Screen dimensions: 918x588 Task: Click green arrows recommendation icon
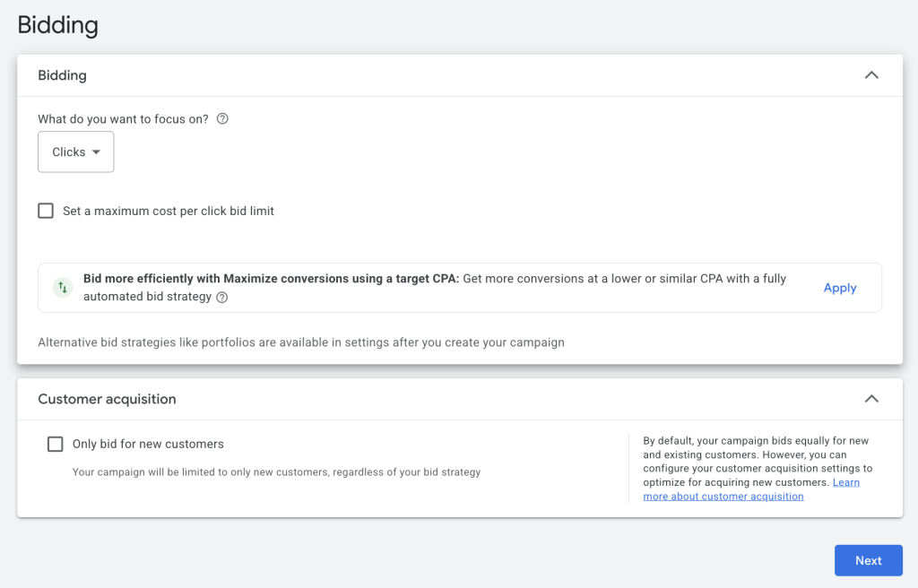point(62,288)
